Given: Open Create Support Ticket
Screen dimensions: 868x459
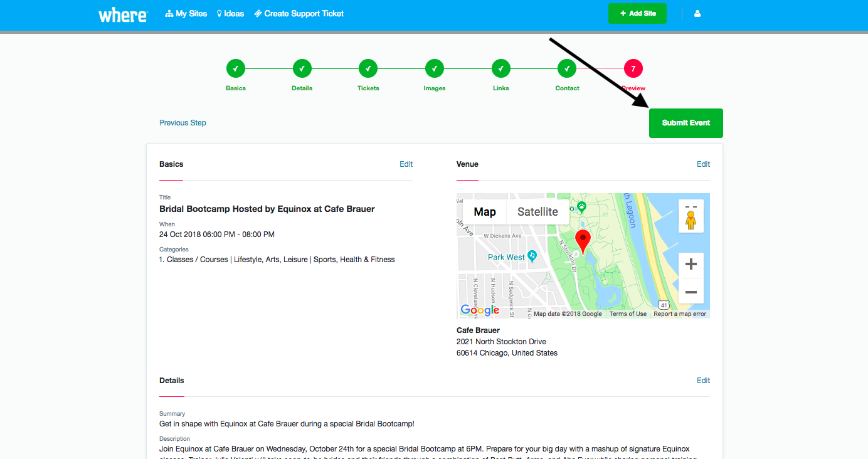Looking at the screenshot, I should tap(299, 13).
